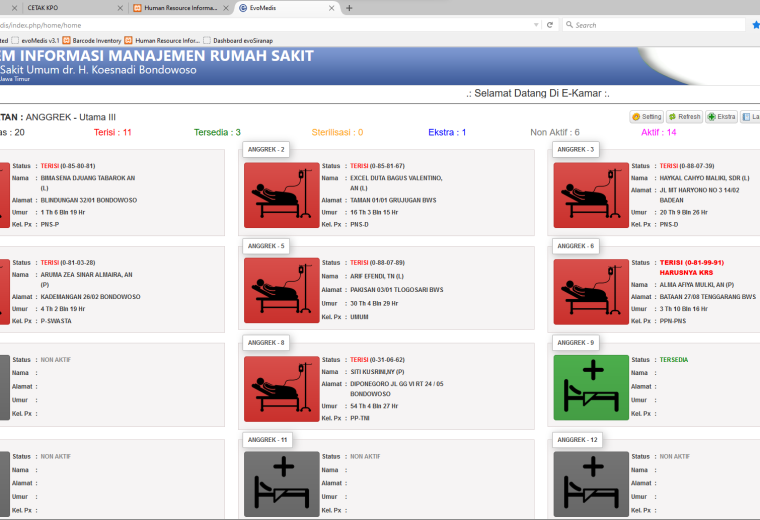Click the gray inactive bed ANGGREK - 12
Screen dimensions: 760x520
591,484
